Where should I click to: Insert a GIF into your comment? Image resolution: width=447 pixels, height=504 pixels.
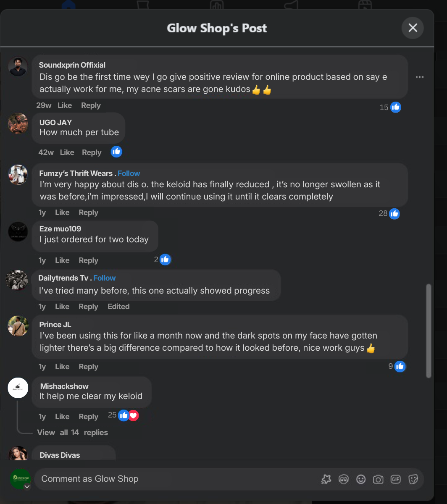pyautogui.click(x=395, y=479)
